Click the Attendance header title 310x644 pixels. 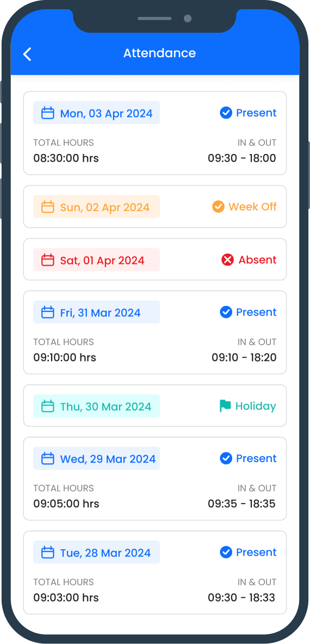pos(159,53)
